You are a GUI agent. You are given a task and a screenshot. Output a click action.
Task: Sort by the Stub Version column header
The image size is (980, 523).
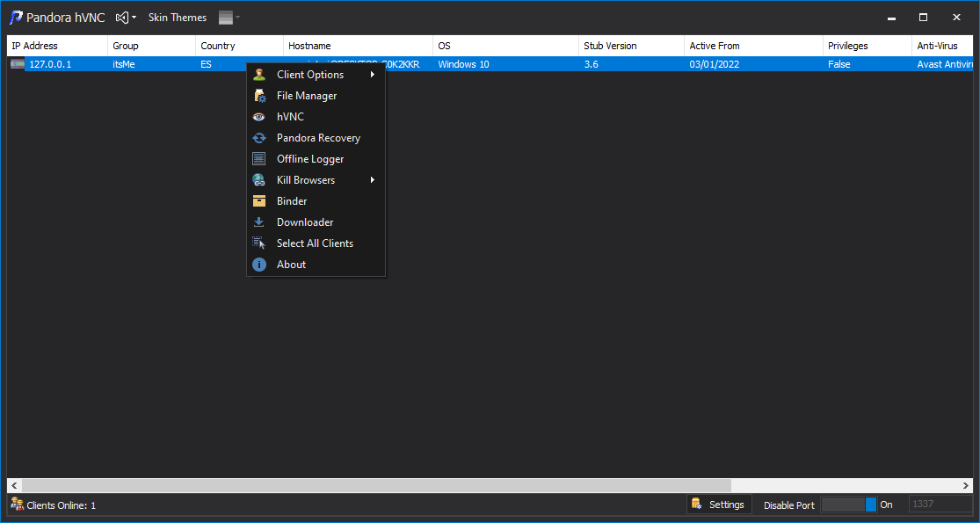pos(631,46)
